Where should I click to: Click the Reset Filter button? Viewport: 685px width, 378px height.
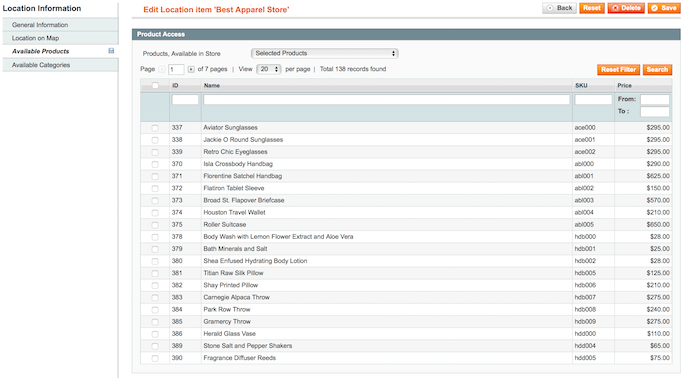tap(619, 69)
